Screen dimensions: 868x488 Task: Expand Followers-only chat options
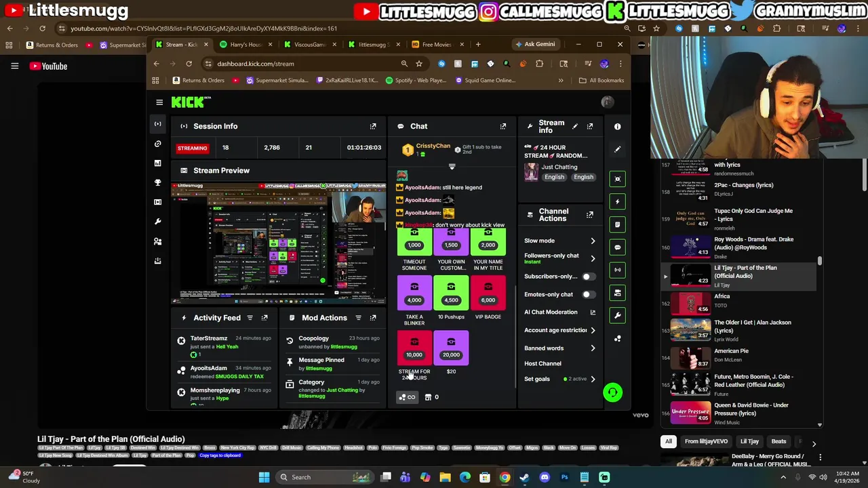593,258
